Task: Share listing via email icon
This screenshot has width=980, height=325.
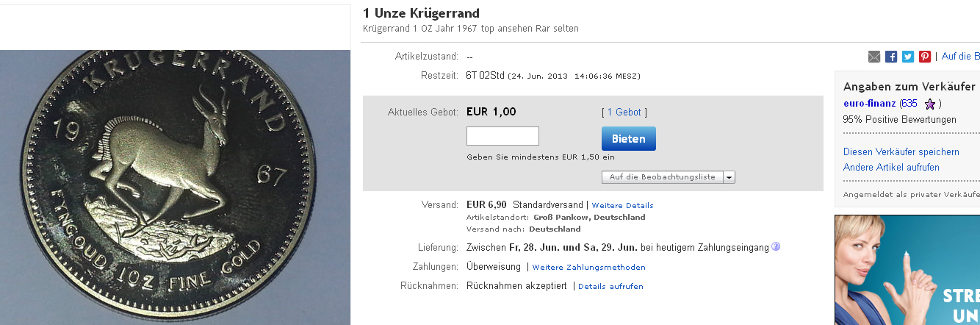Action: click(874, 57)
